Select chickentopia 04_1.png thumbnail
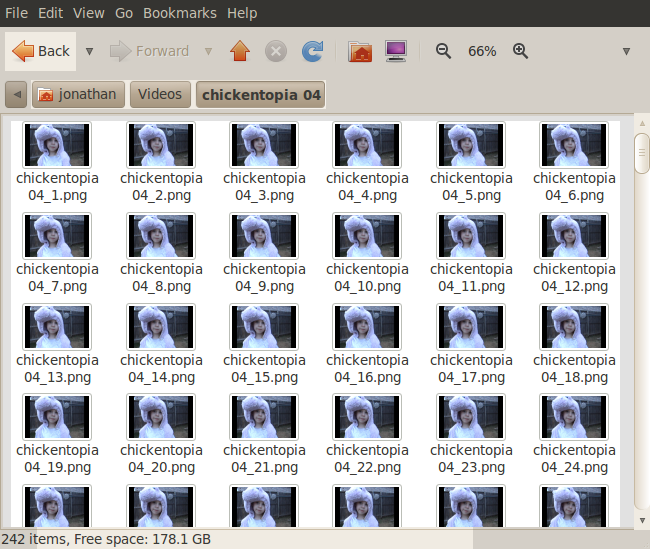 (x=57, y=145)
